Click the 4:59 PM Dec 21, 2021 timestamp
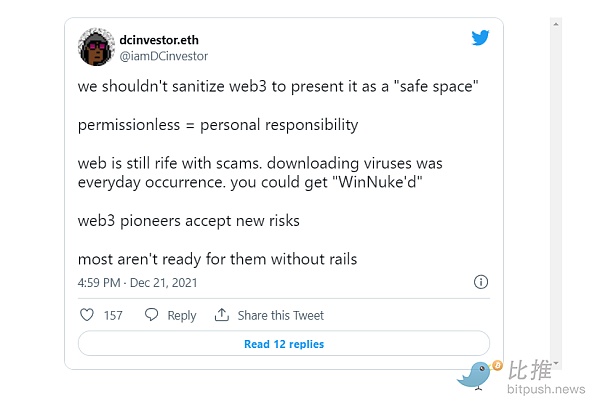 138,283
